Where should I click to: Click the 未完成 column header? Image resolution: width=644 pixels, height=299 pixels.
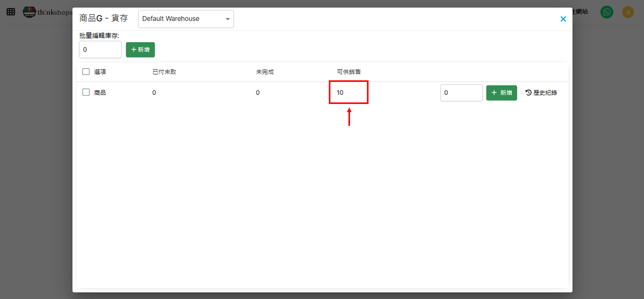point(265,72)
